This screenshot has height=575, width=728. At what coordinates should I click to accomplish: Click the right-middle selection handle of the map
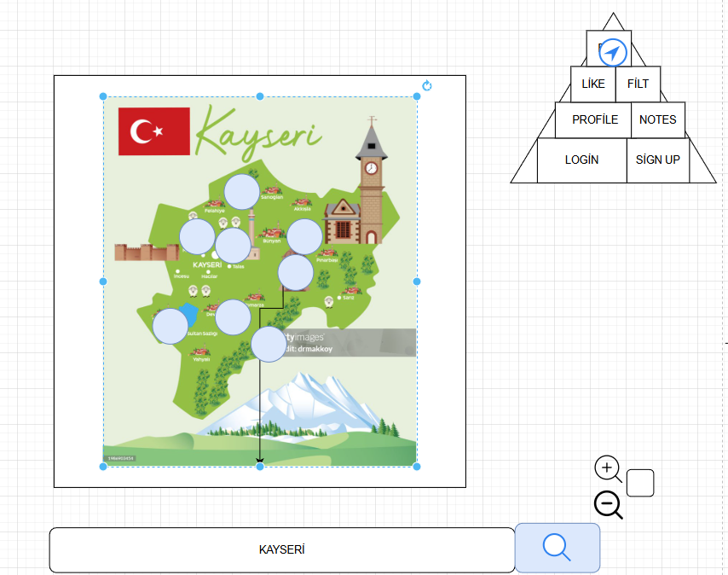[x=417, y=282]
